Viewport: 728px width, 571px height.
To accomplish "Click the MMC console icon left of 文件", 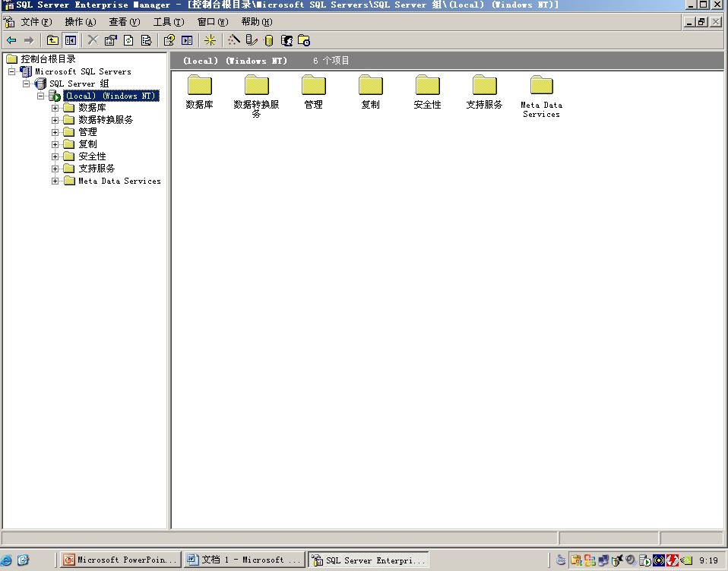I will [x=9, y=21].
